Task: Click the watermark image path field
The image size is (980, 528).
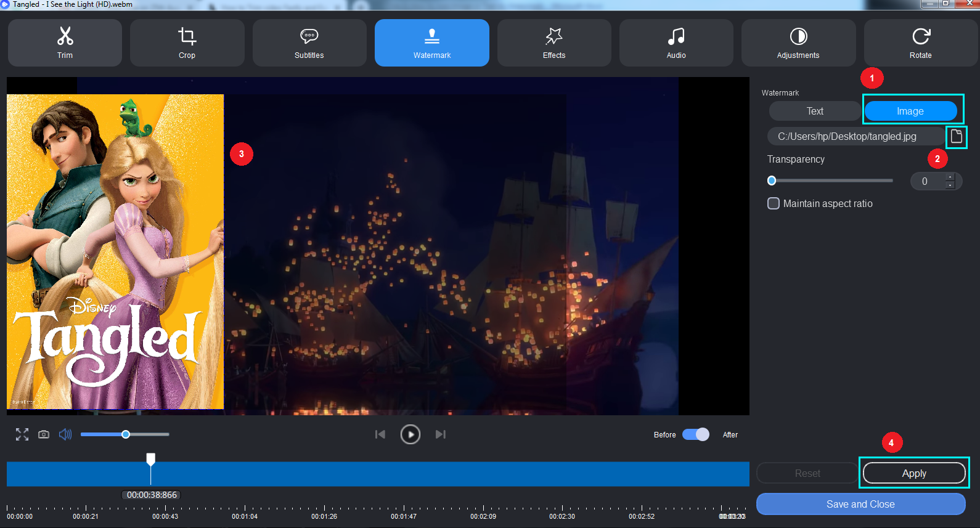Action: click(x=855, y=136)
